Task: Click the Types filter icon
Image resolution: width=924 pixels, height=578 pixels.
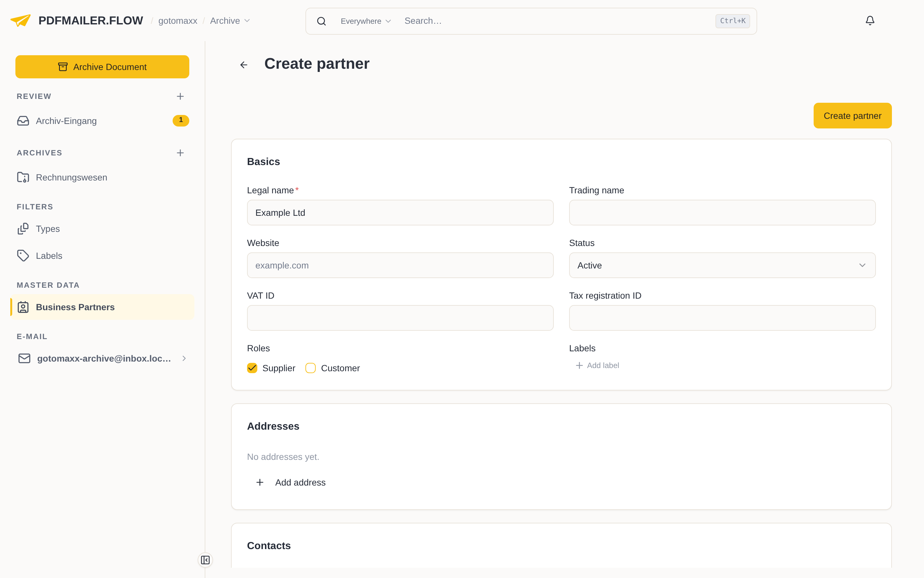Action: [x=23, y=229]
